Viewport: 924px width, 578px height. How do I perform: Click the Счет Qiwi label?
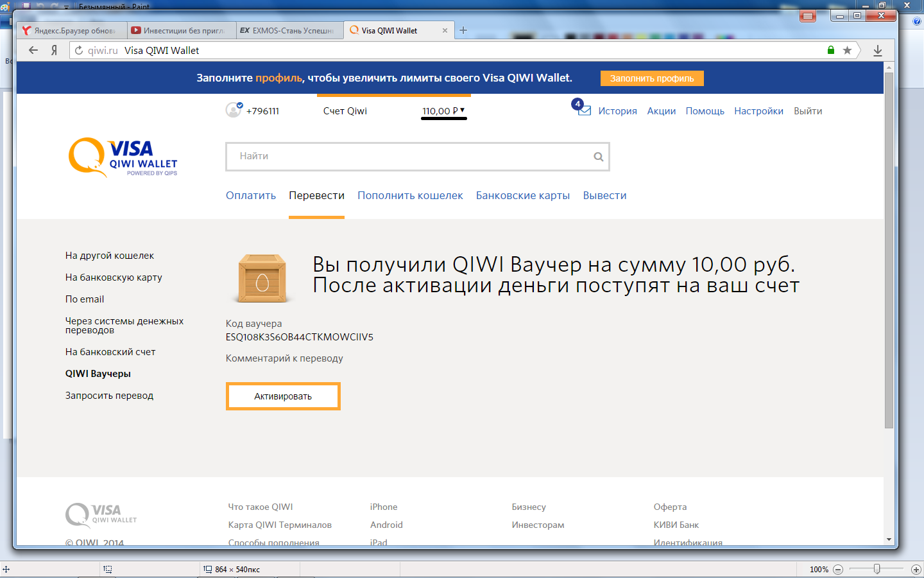(x=345, y=111)
